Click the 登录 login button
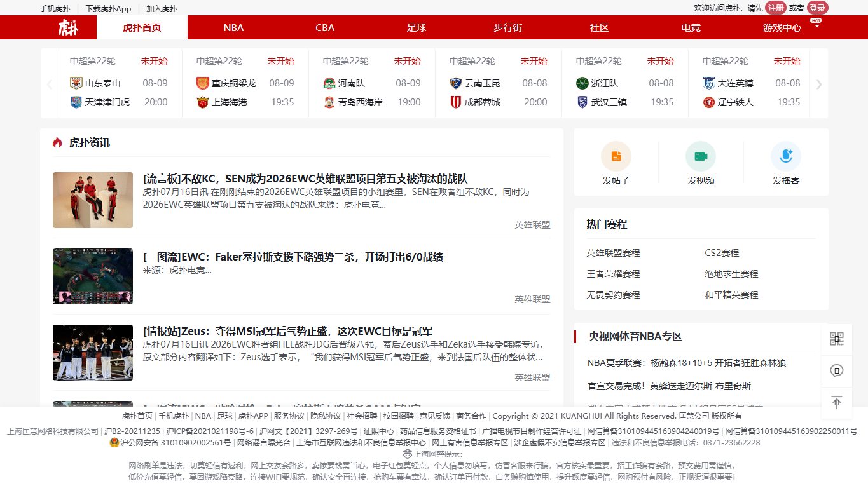The width and height of the screenshot is (868, 488). [818, 8]
